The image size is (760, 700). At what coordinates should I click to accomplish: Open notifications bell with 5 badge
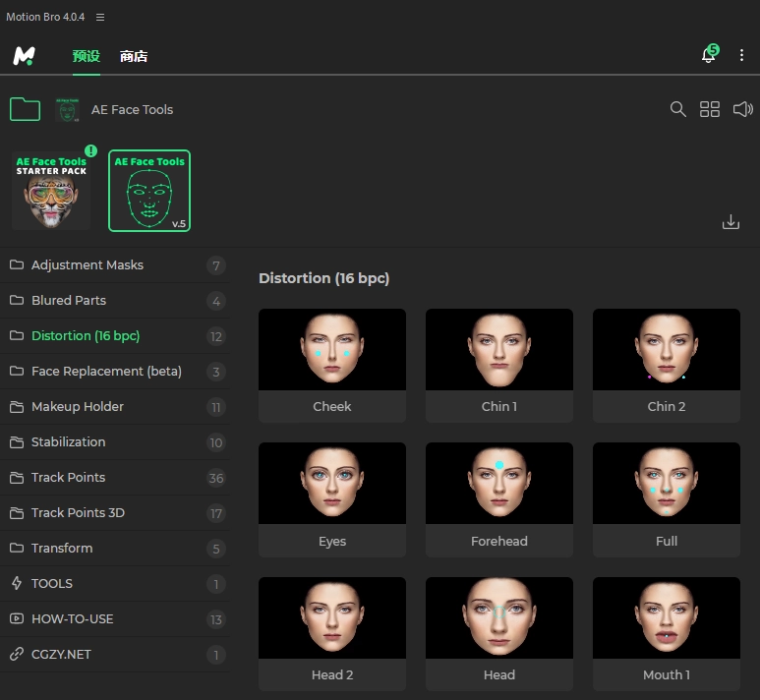pyautogui.click(x=710, y=54)
